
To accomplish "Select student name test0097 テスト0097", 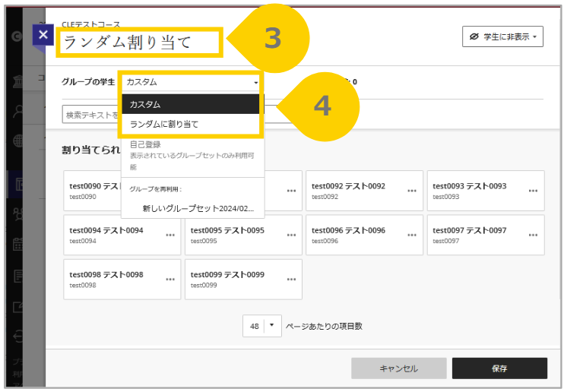I will (x=470, y=230).
